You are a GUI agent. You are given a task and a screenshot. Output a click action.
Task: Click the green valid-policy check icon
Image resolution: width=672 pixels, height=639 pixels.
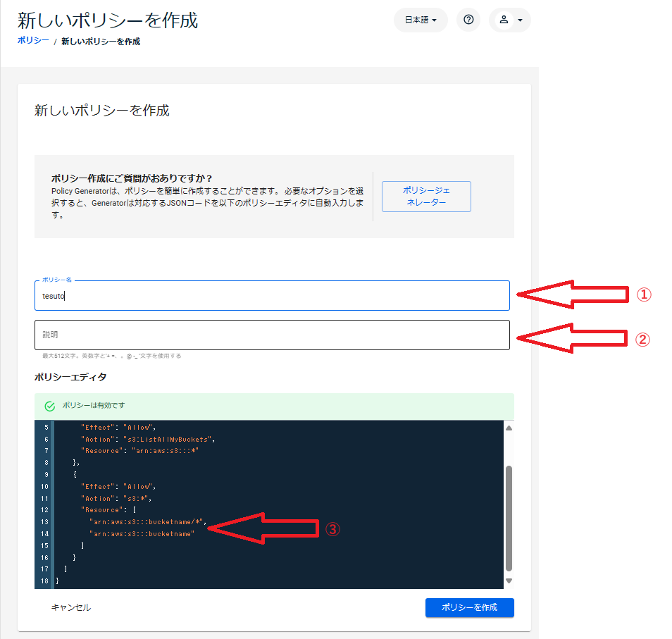pyautogui.click(x=50, y=406)
